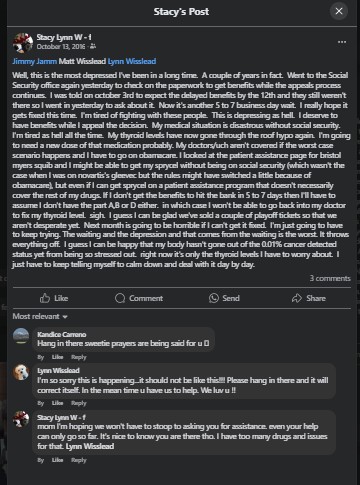
Task: Reply to Stacy Lynn's comment at bottom
Action: coord(79,460)
